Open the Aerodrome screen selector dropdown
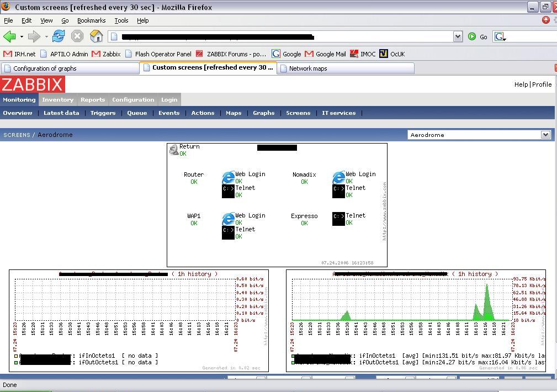 coord(545,135)
